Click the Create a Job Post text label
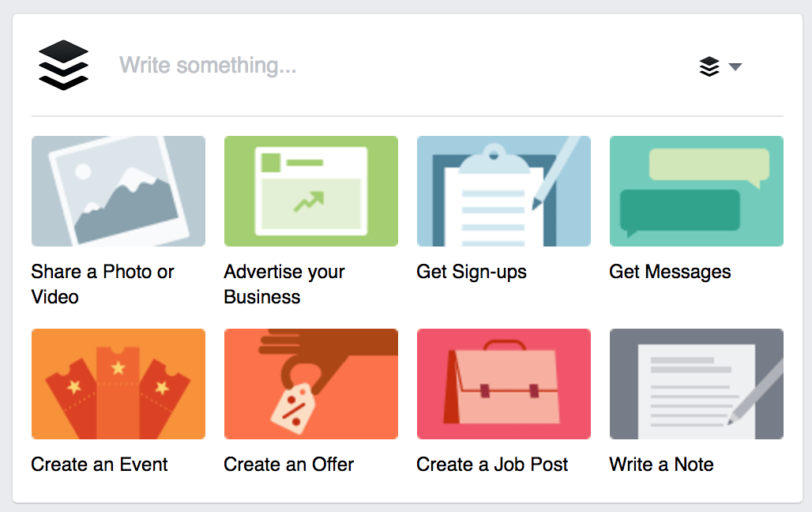 pos(492,465)
